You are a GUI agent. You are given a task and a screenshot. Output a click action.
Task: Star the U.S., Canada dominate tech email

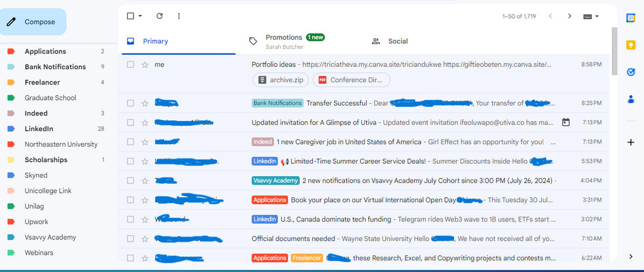tap(144, 219)
